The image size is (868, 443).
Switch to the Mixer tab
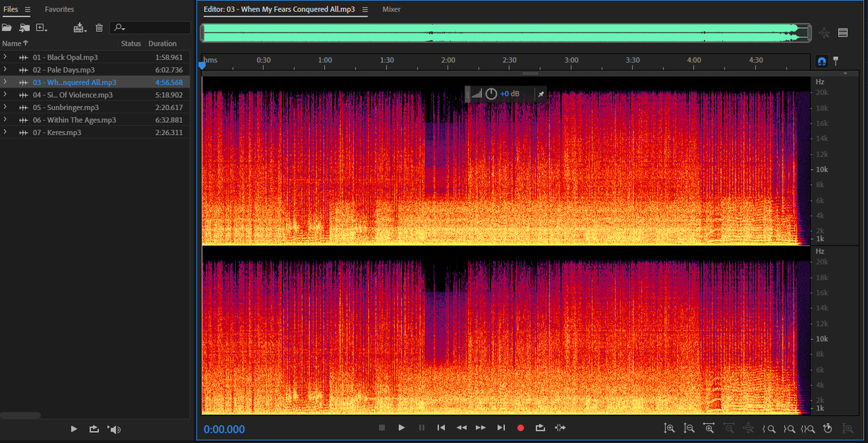tap(391, 9)
